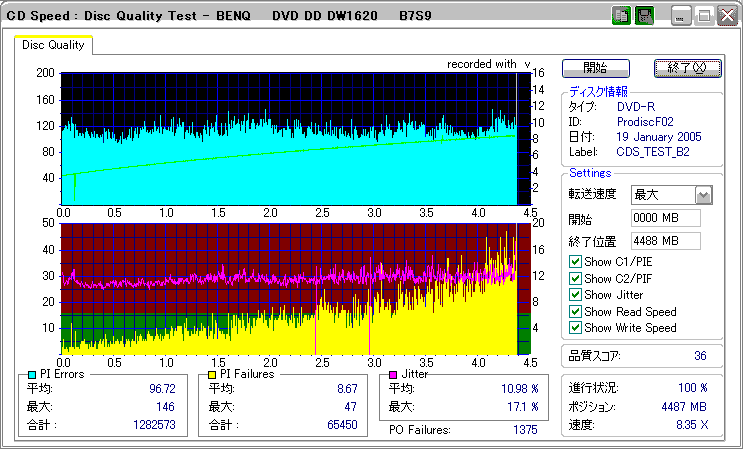Click the magenta Jitter legend square
This screenshot has height=449, width=743.
pyautogui.click(x=393, y=374)
